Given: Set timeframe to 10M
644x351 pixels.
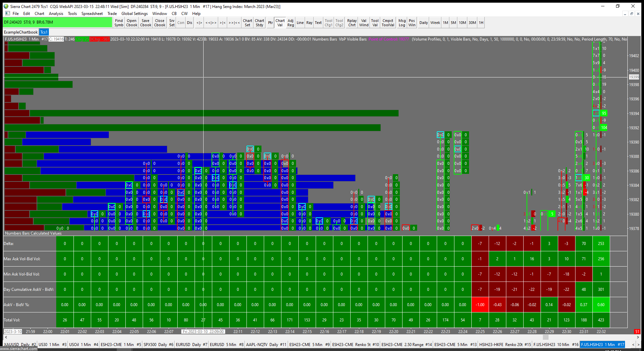Looking at the screenshot, I should pos(462,23).
